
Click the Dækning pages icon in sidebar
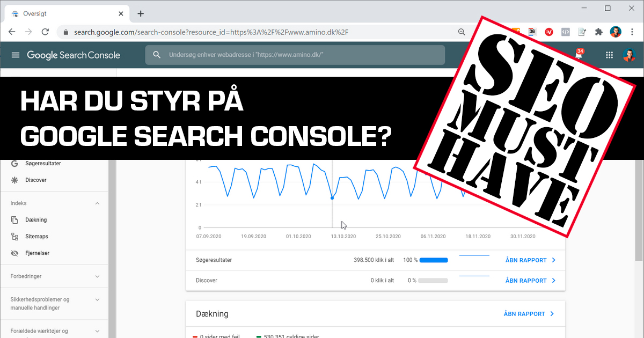coord(14,220)
